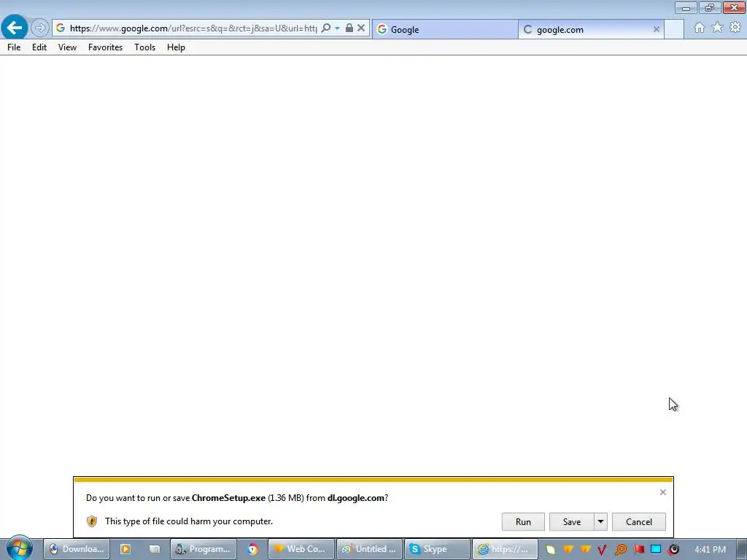Image resolution: width=747 pixels, height=560 pixels.
Task: Open the orange media player taskbar icon
Action: click(125, 549)
